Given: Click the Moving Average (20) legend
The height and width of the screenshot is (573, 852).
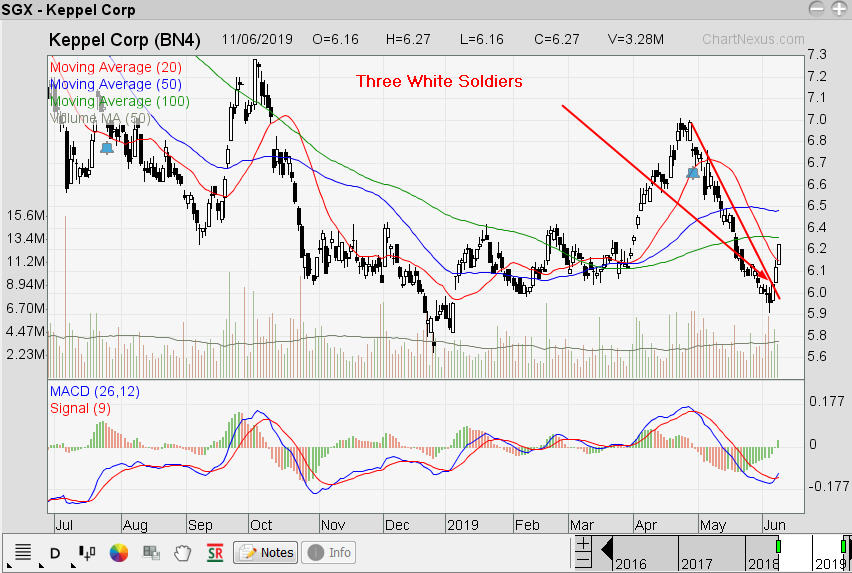Looking at the screenshot, I should point(116,67).
